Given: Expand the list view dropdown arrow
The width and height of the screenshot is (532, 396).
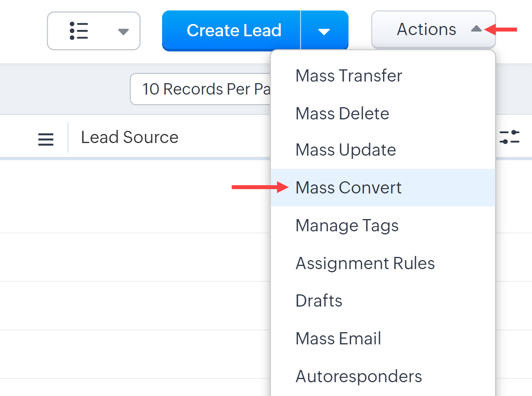Looking at the screenshot, I should [x=123, y=32].
